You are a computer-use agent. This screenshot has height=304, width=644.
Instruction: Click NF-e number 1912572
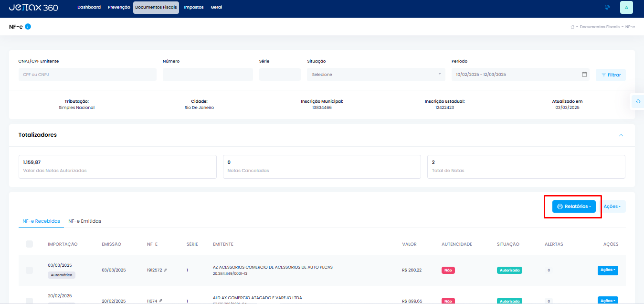click(x=155, y=270)
